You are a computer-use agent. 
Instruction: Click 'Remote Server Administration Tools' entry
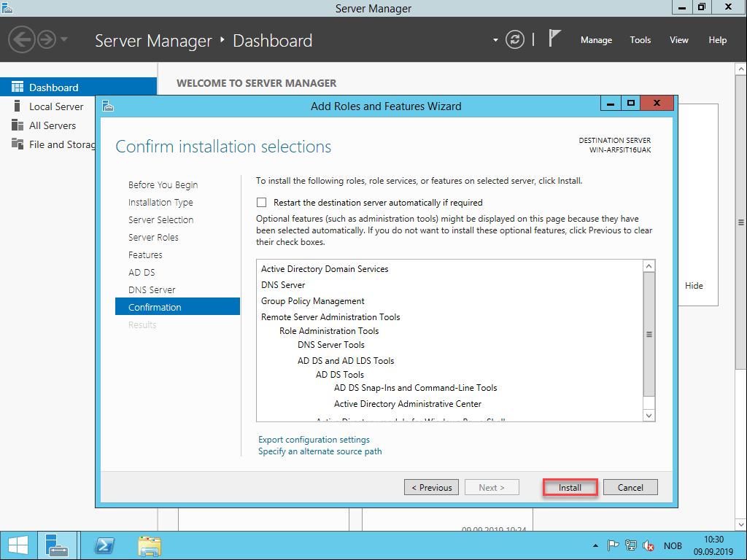330,316
